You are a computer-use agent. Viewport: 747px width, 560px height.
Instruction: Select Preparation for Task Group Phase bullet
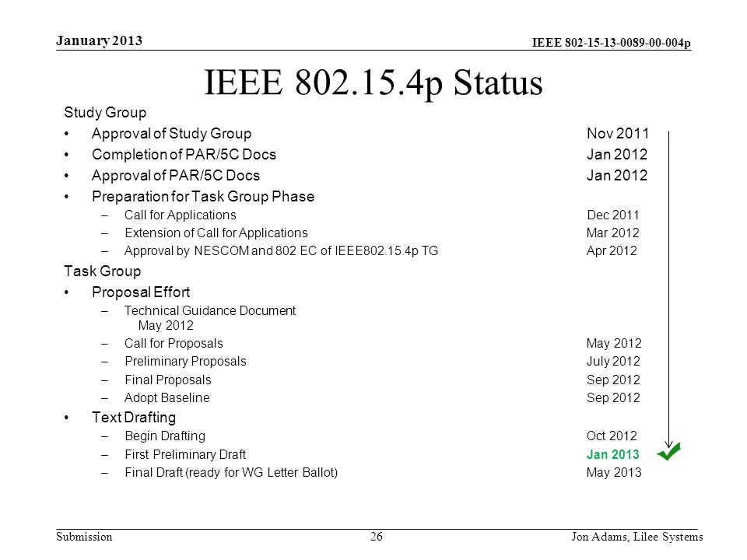coord(203,196)
